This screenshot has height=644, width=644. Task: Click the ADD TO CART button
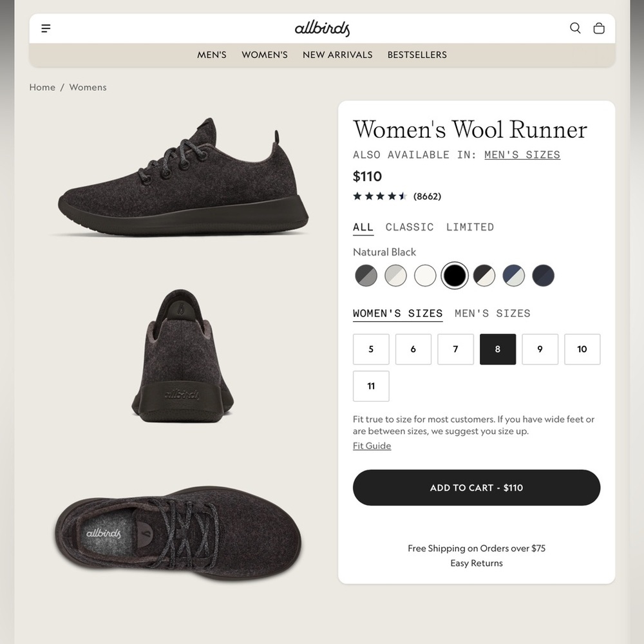click(477, 488)
